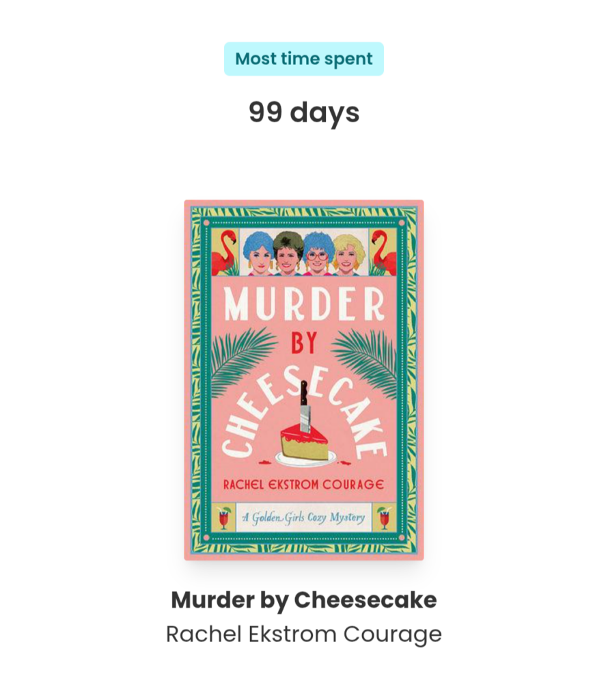
Task: Click the white "MURDER" text on the cover
Action: [304, 304]
